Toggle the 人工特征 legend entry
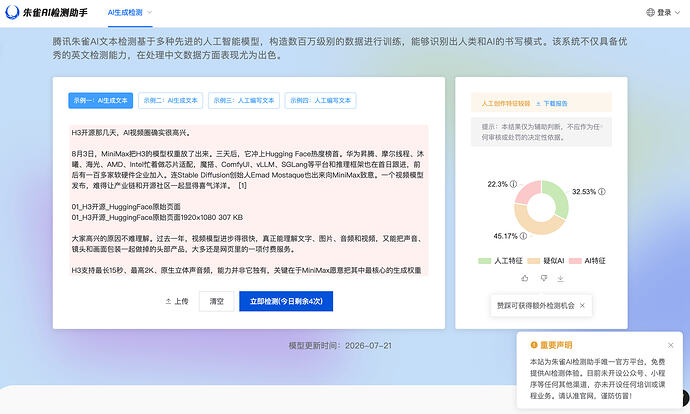 500,261
